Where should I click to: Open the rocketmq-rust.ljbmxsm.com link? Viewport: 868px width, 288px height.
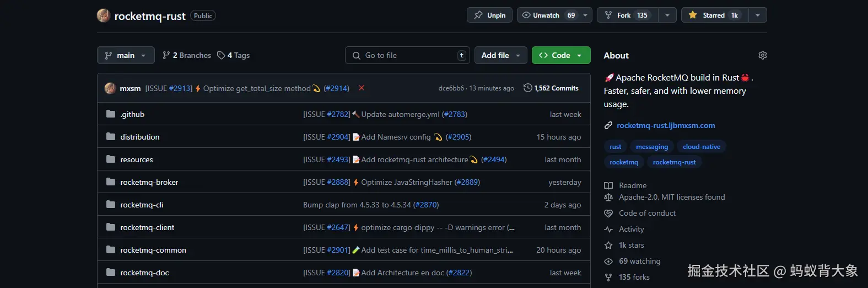pyautogui.click(x=666, y=125)
